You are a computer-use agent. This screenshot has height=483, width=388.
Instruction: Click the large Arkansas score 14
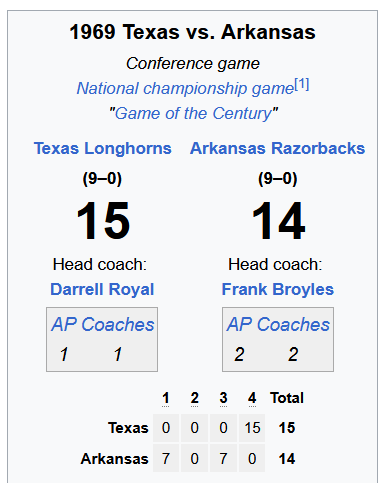[x=278, y=221]
